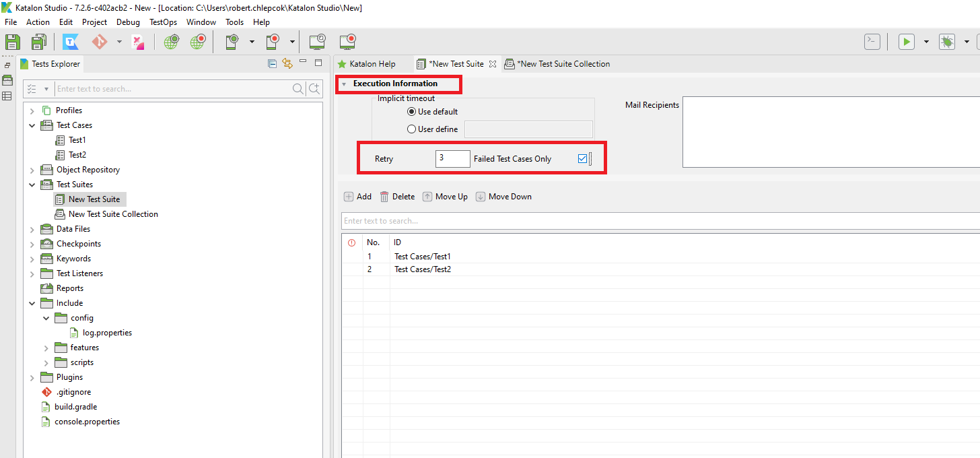
Task: Minimize the Tests Explorer panel
Action: [x=303, y=62]
